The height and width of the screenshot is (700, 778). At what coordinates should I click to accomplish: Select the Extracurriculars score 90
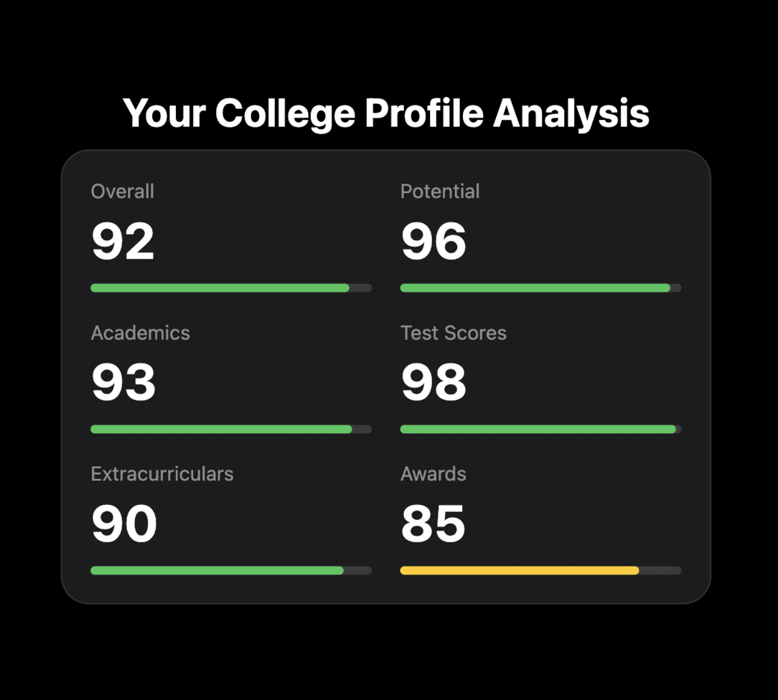point(123,523)
